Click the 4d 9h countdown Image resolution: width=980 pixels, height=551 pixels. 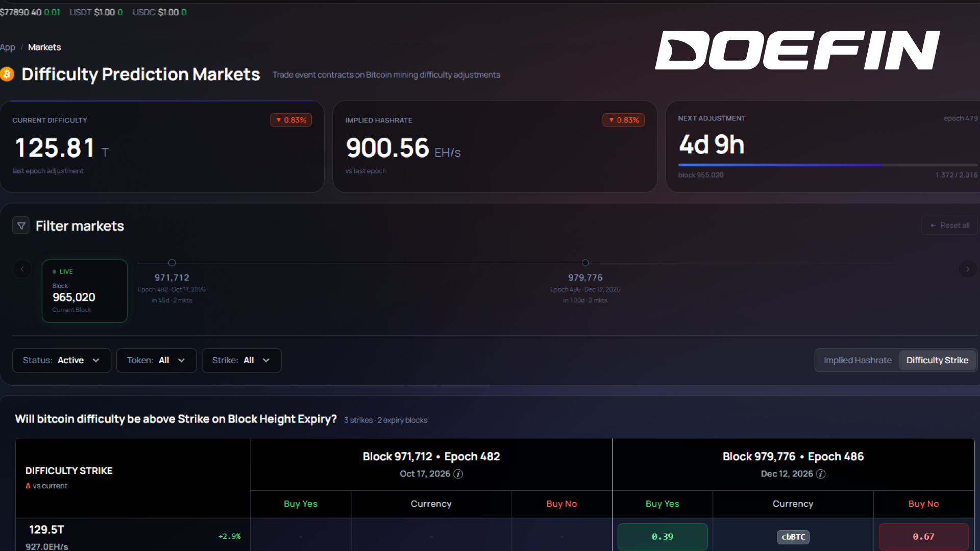click(712, 145)
